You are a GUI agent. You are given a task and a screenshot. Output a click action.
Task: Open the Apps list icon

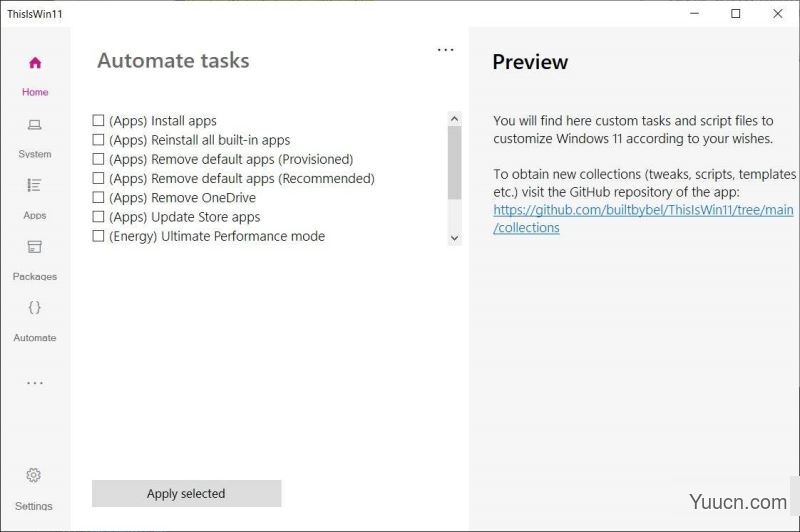coord(34,185)
